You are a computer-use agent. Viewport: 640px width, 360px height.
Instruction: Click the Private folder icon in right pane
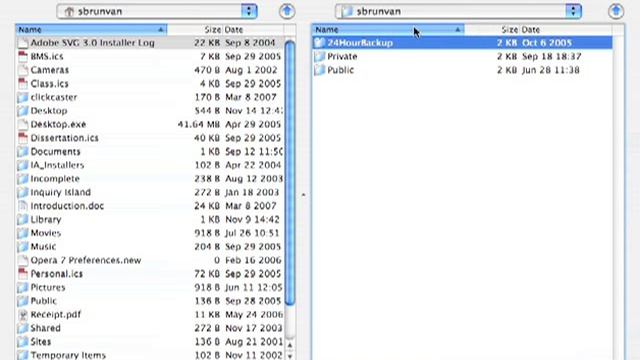[x=320, y=56]
